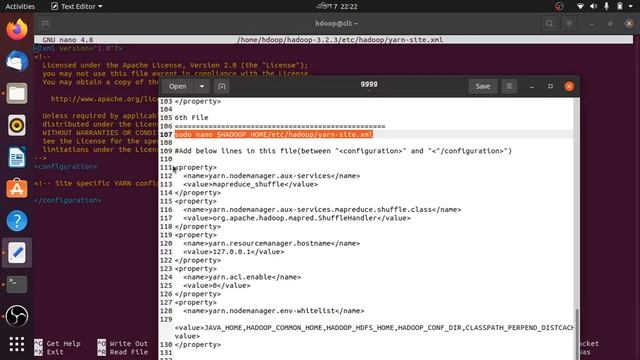Click the yarn-site.xml path in nano header
Screen dimensions: 640x360
pyautogui.click(x=340, y=40)
